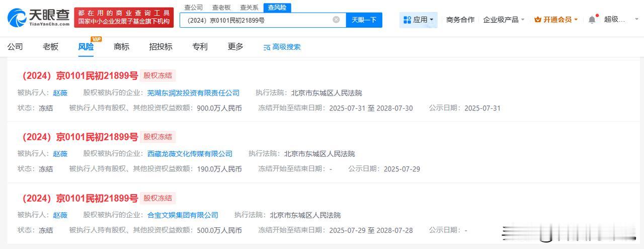Open the TianYanCha logo homepage
The image size is (644, 249).
click(38, 17)
